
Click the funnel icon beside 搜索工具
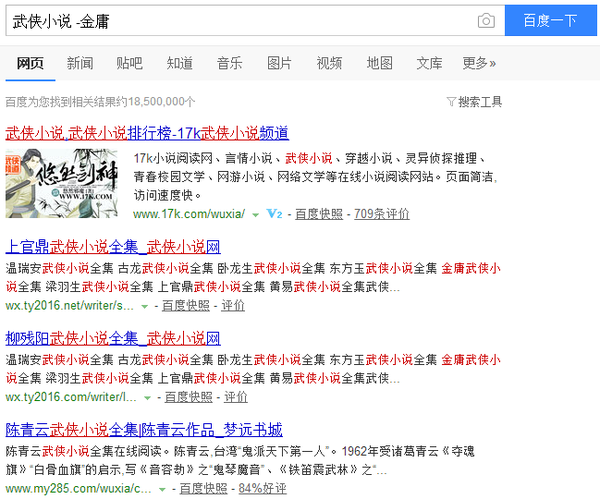click(451, 102)
